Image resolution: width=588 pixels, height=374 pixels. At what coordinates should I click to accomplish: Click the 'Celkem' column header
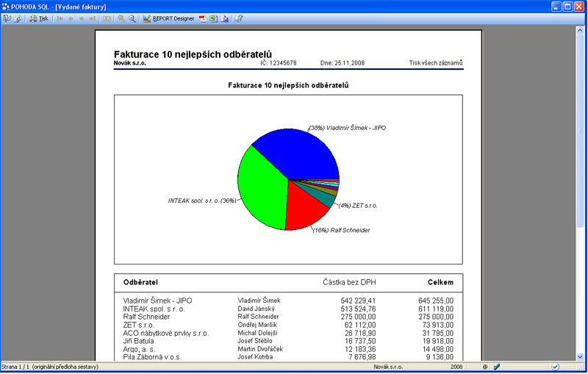click(x=440, y=282)
